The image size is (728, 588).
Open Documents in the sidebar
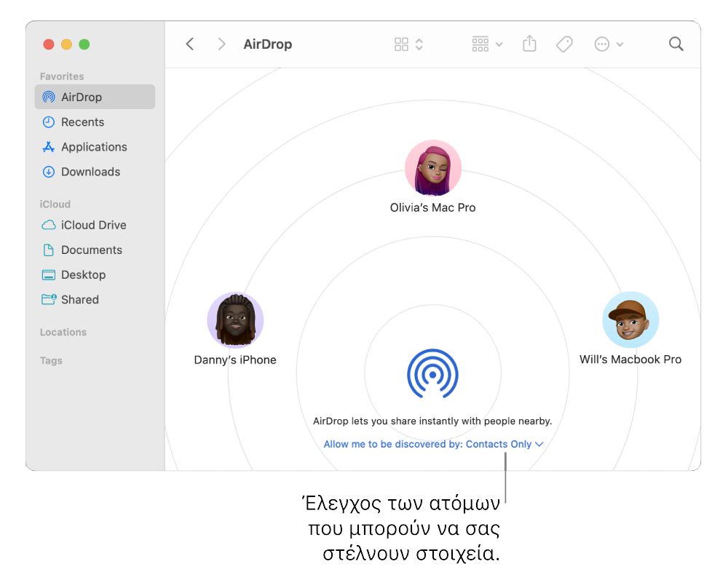click(95, 250)
